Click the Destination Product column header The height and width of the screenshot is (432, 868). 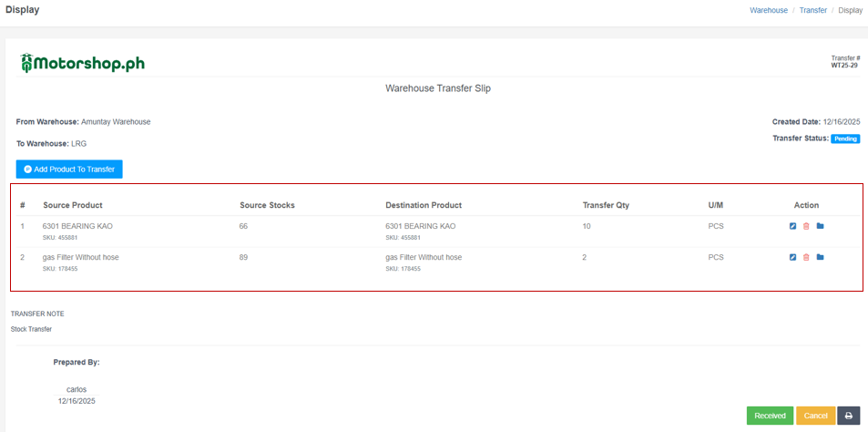pyautogui.click(x=424, y=205)
